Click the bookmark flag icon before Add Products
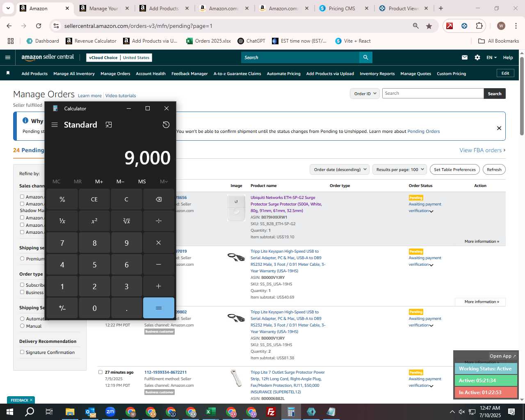 click(x=8, y=73)
